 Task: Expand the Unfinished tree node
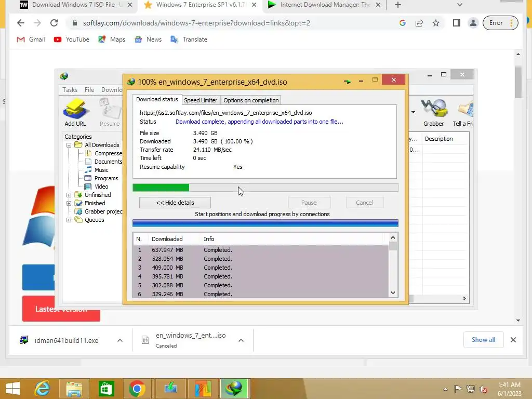click(69, 195)
